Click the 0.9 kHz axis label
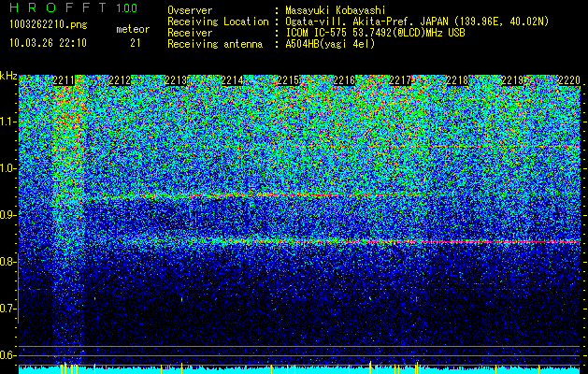Image resolution: width=588 pixels, height=374 pixels. pos(7,215)
